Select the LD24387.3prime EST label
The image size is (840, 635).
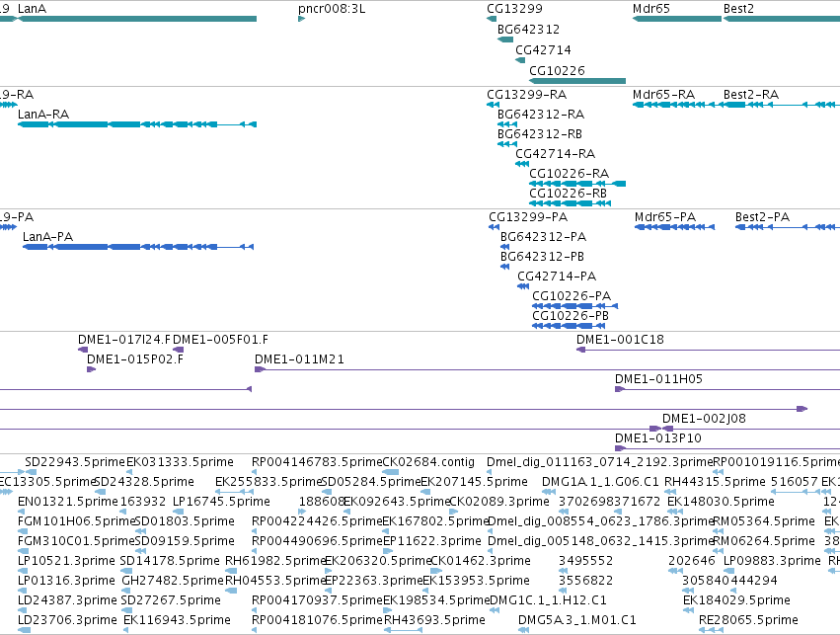pos(67,600)
